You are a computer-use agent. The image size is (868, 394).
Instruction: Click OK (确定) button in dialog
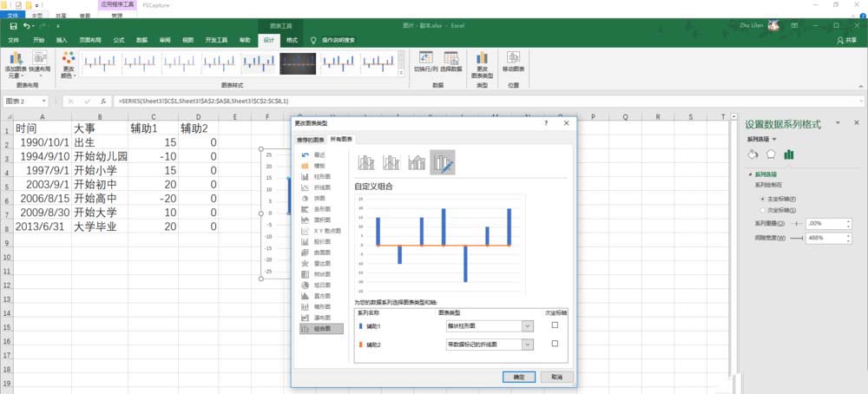(x=519, y=377)
